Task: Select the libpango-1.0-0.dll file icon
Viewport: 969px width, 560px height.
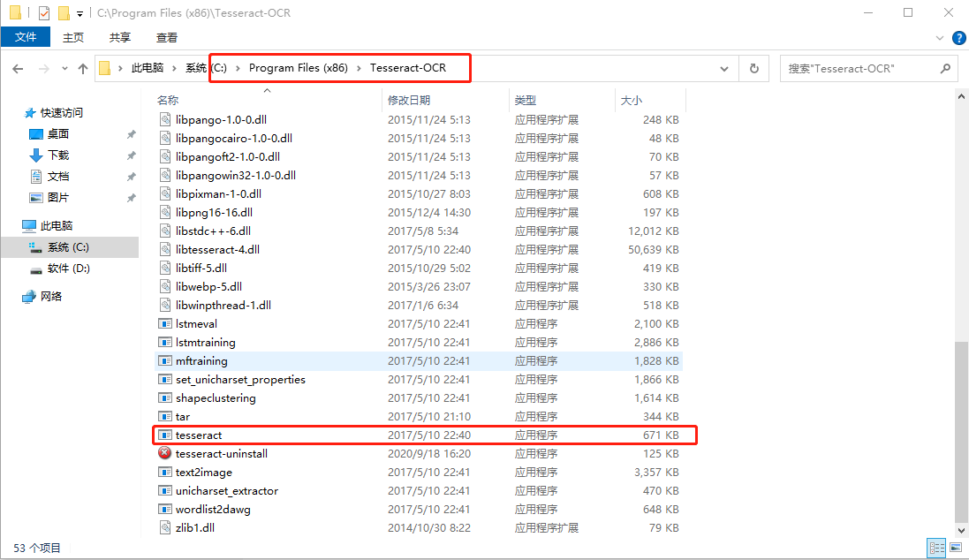Action: click(x=165, y=119)
